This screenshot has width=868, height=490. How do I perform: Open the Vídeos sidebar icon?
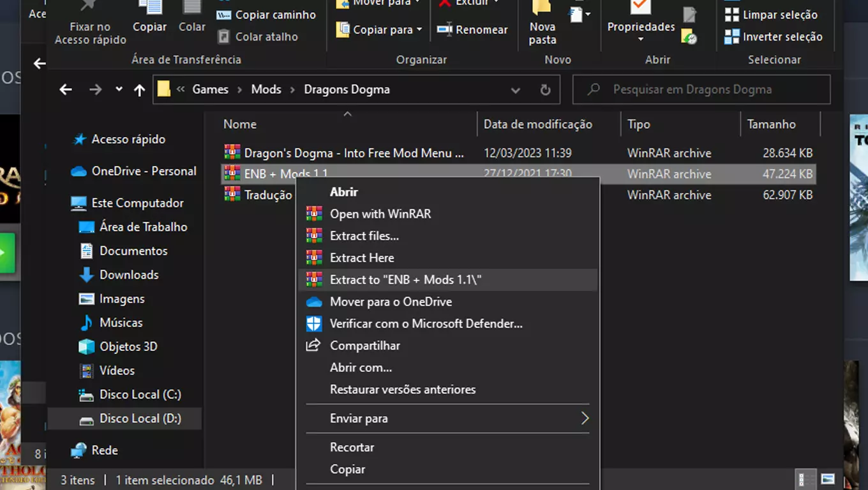(x=86, y=371)
